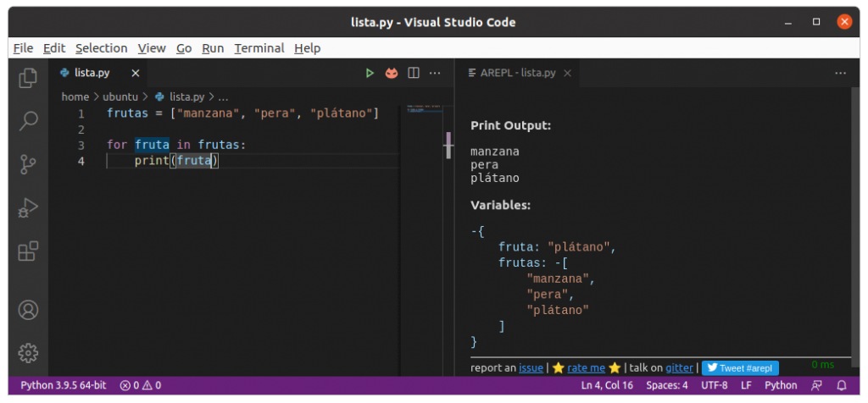The image size is (868, 403).
Task: Split the editor to the right
Action: [x=414, y=74]
